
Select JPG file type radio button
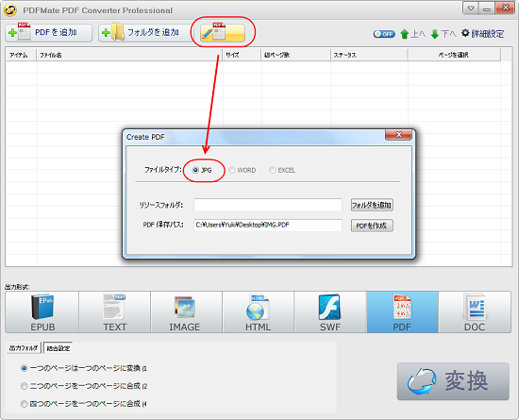[195, 170]
